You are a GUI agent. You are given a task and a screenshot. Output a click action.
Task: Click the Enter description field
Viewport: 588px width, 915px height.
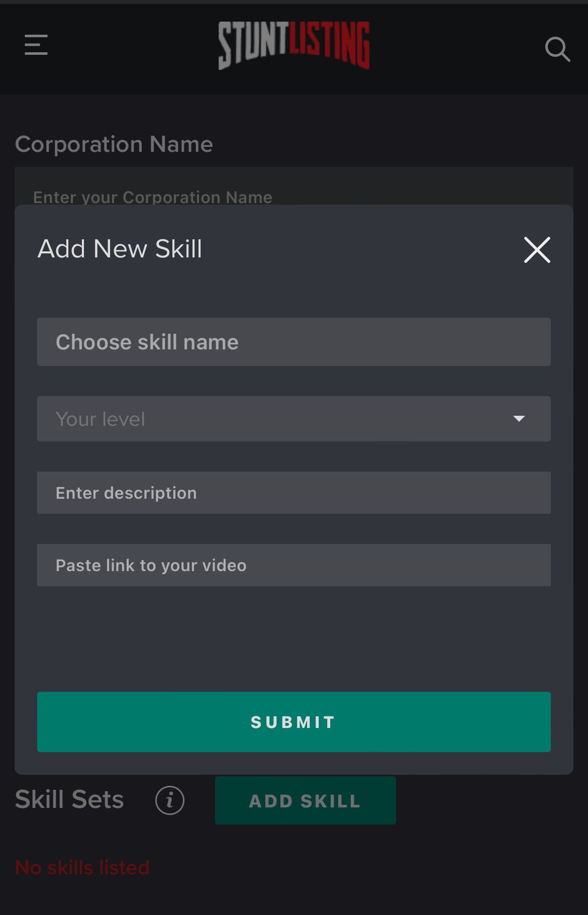coord(294,493)
